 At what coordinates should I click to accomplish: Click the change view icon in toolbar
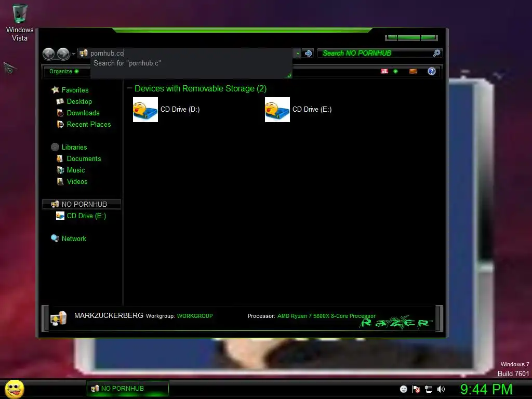click(x=384, y=71)
